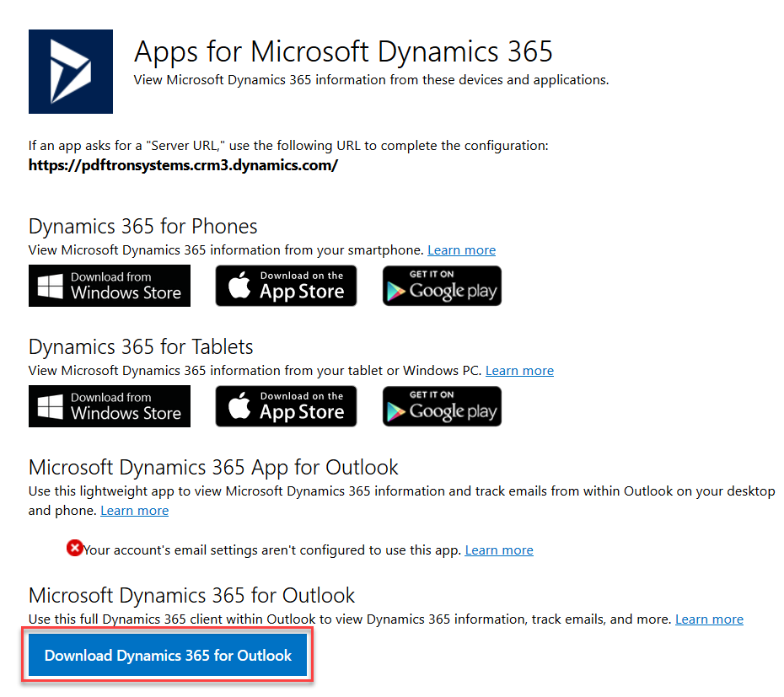Open Windows Store badge under Tablets
The height and width of the screenshot is (697, 784).
pyautogui.click(x=110, y=406)
